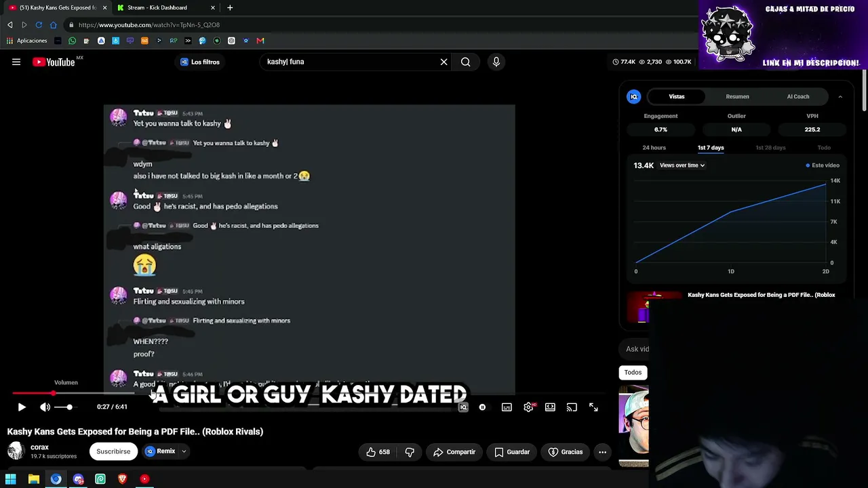Go to the YouTube home logo
This screenshot has width=868, height=488.
click(x=54, y=62)
